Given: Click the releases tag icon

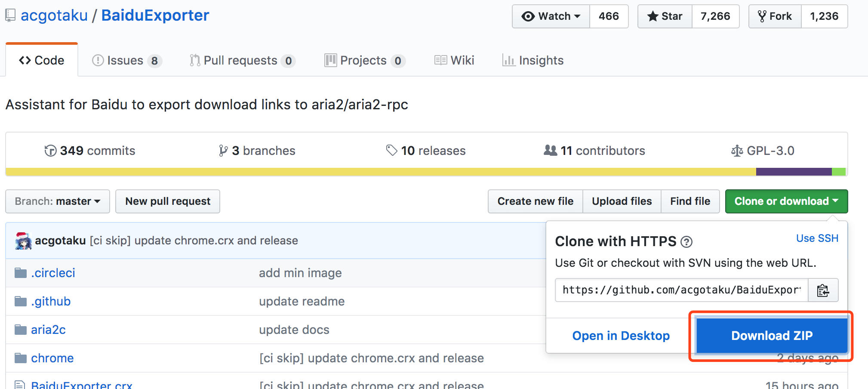Looking at the screenshot, I should click(x=391, y=151).
